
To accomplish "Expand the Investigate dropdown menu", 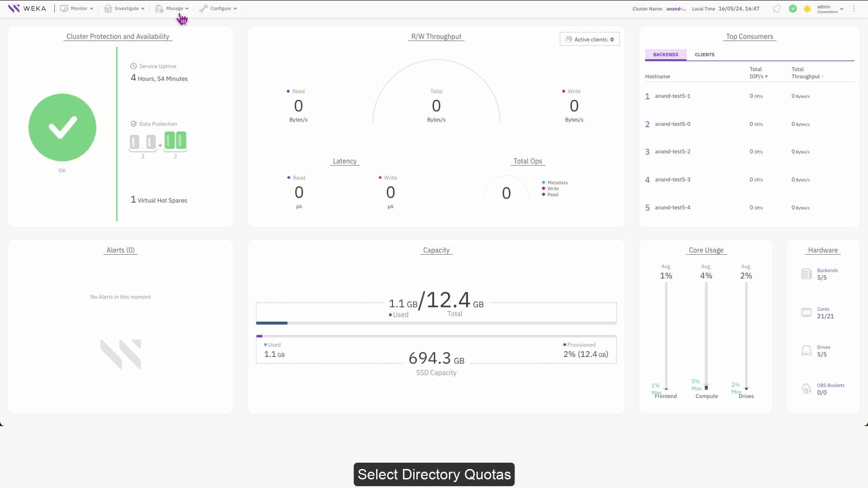I will click(124, 9).
